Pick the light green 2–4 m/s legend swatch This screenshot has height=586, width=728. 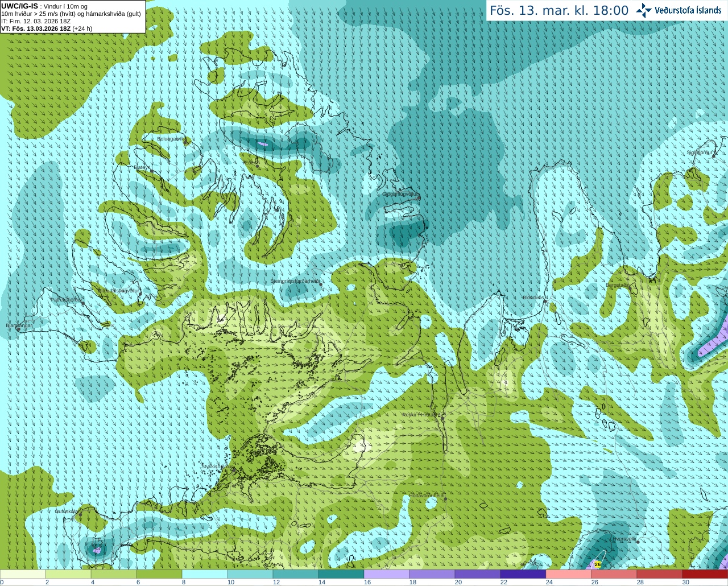pyautogui.click(x=68, y=574)
